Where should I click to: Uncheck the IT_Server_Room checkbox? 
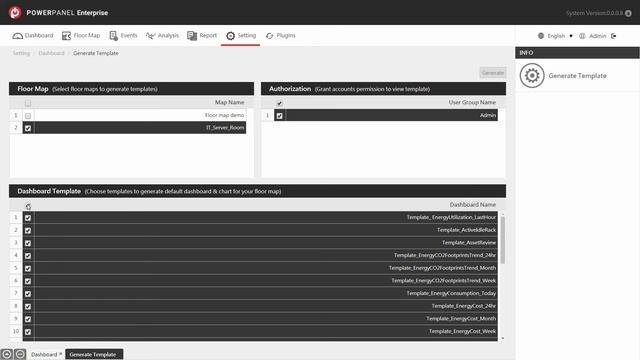coord(28,128)
